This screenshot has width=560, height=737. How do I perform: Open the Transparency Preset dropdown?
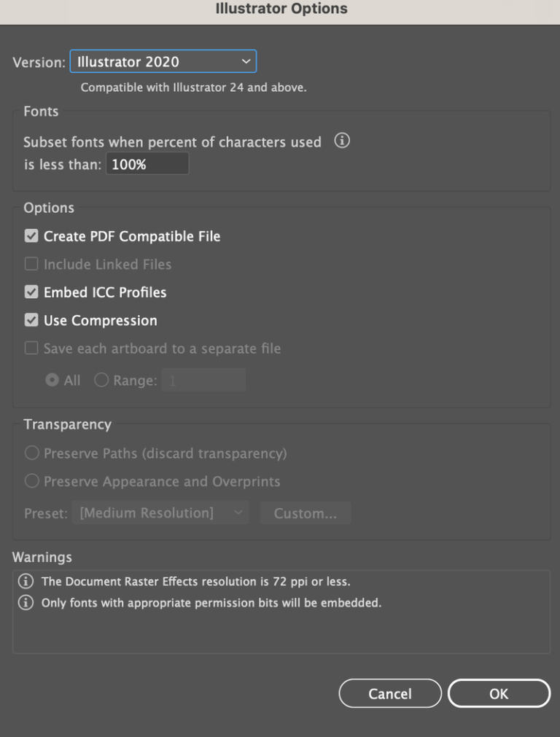click(x=160, y=512)
